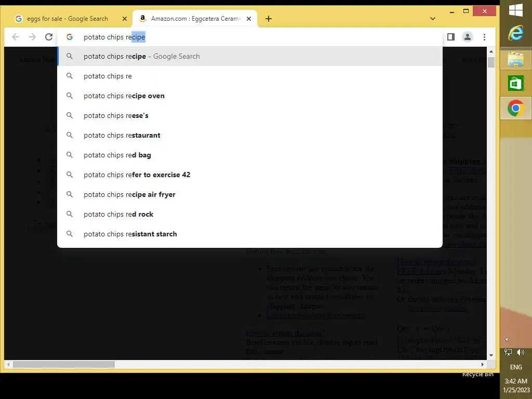The height and width of the screenshot is (399, 532).
Task: Open the profile avatar menu
Action: pyautogui.click(x=468, y=37)
